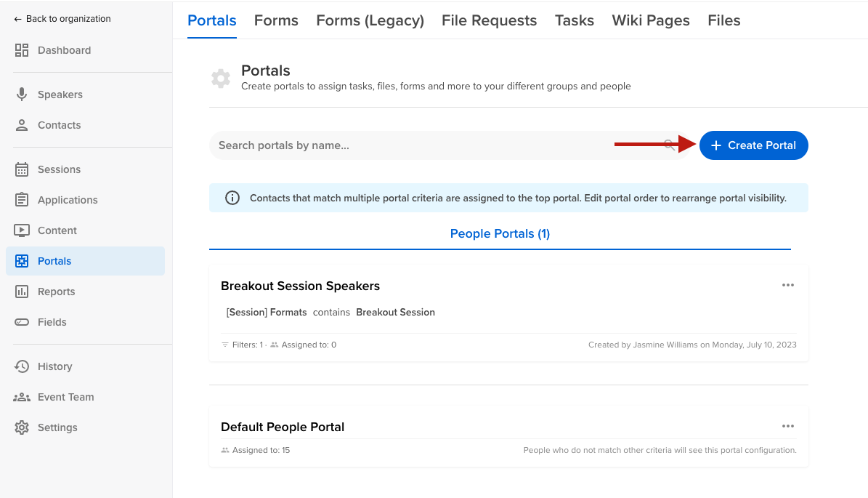Open the File Requests tab
The height and width of the screenshot is (498, 868).
click(489, 20)
